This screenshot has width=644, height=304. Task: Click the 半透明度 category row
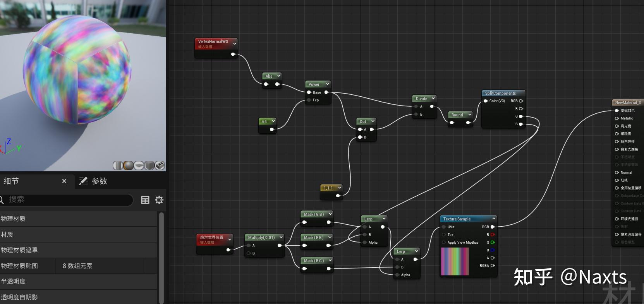point(78,281)
